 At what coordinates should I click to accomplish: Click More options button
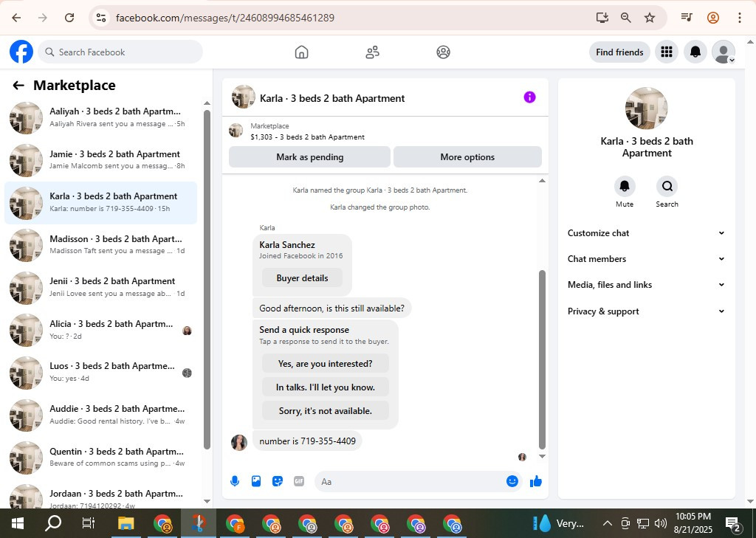[467, 157]
